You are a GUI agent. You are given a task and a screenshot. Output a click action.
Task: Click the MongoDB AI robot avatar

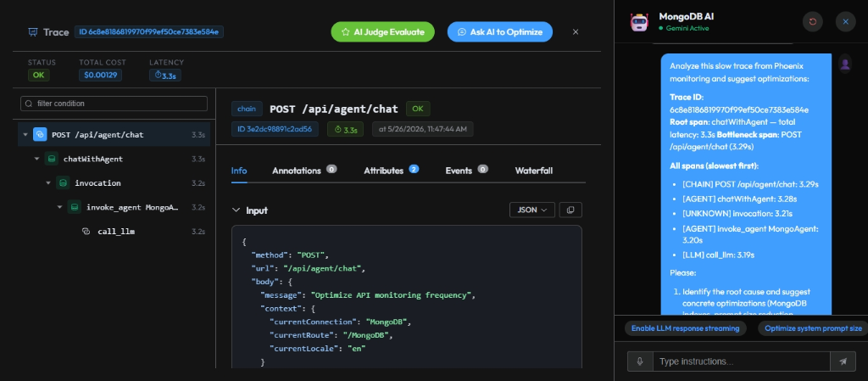point(639,21)
